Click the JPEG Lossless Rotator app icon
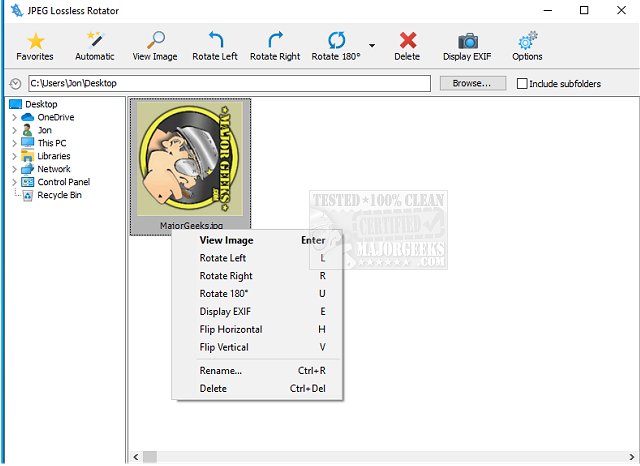 tap(17, 10)
